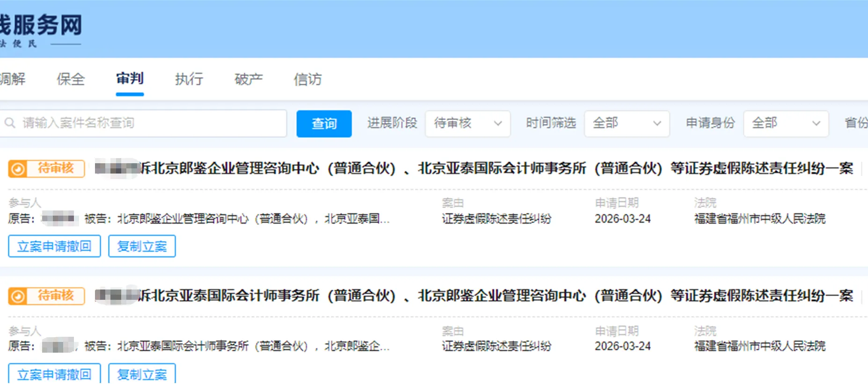Click the blue 查询 button
Screen dimensions: 868x384
(x=324, y=123)
